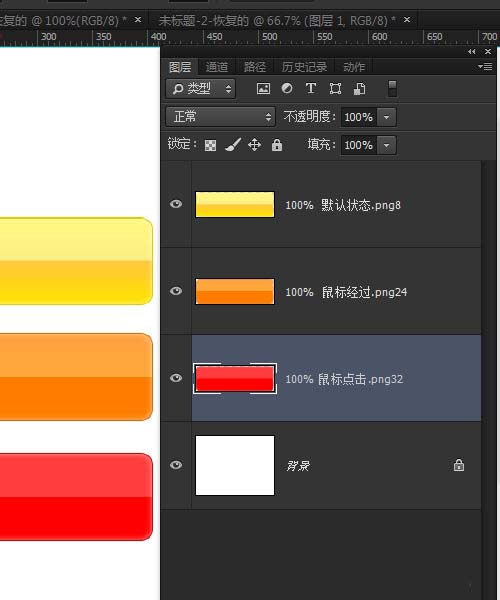
Task: Open the layers panel flyout menu
Action: 485,67
